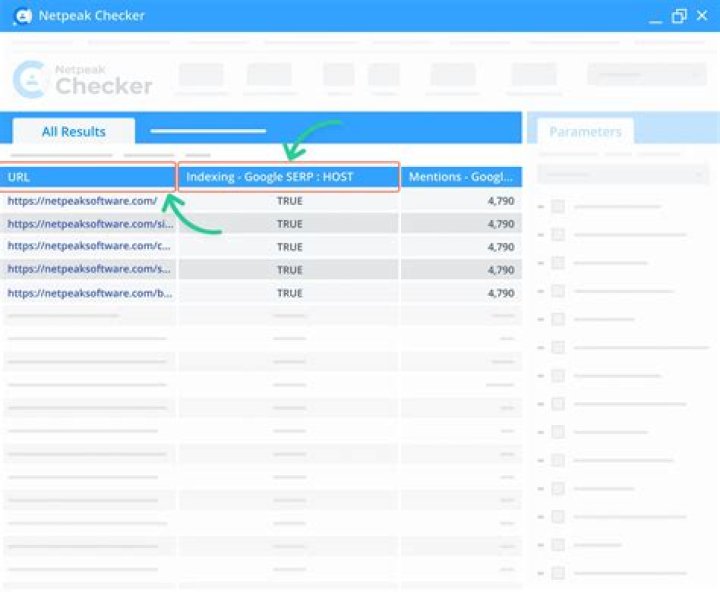Image resolution: width=720 pixels, height=592 pixels.
Task: Open the Parameters tab
Action: tap(585, 132)
